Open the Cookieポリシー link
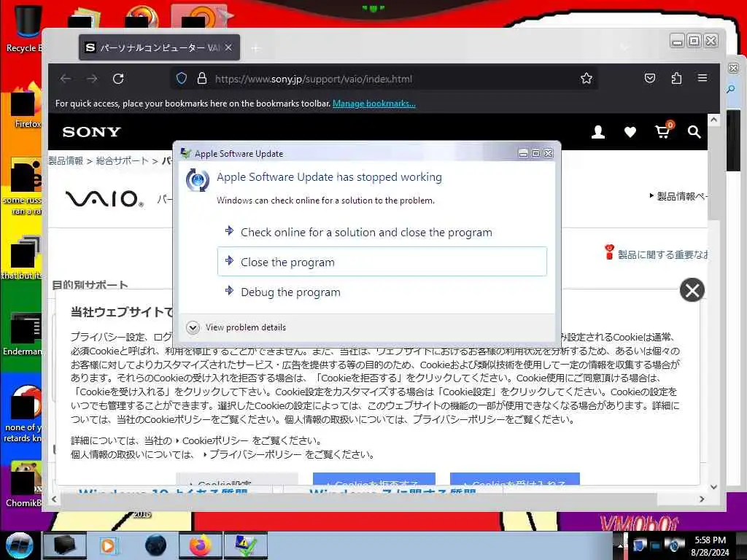 coord(215,441)
